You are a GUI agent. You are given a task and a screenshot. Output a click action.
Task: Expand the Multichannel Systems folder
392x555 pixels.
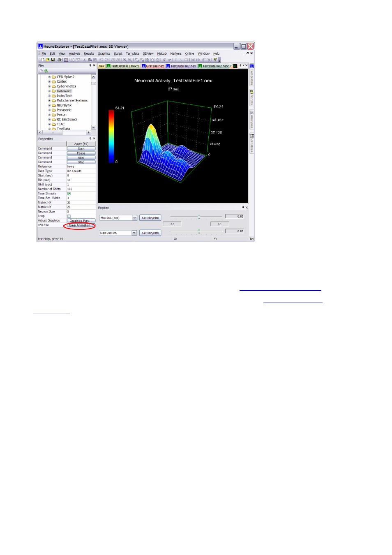(x=49, y=100)
